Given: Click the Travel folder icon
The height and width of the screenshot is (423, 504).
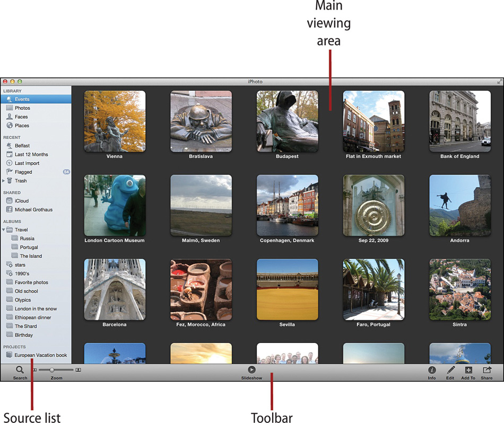Looking at the screenshot, I should click(10, 230).
